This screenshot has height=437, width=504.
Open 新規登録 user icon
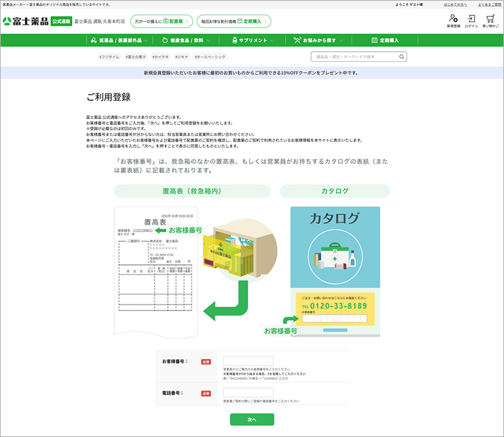[x=453, y=18]
